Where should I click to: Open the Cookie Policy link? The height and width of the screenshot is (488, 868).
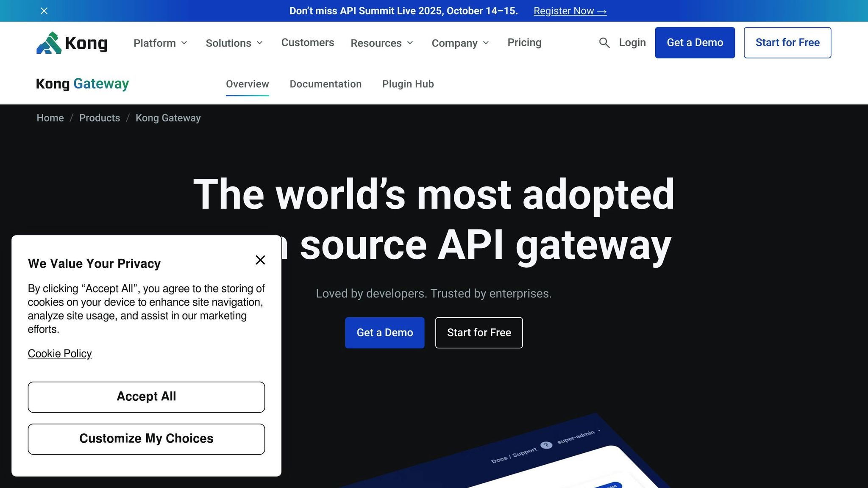(x=60, y=353)
